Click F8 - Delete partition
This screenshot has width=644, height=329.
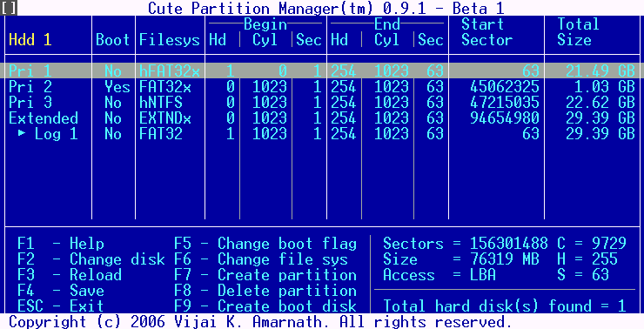pyautogui.click(x=265, y=291)
